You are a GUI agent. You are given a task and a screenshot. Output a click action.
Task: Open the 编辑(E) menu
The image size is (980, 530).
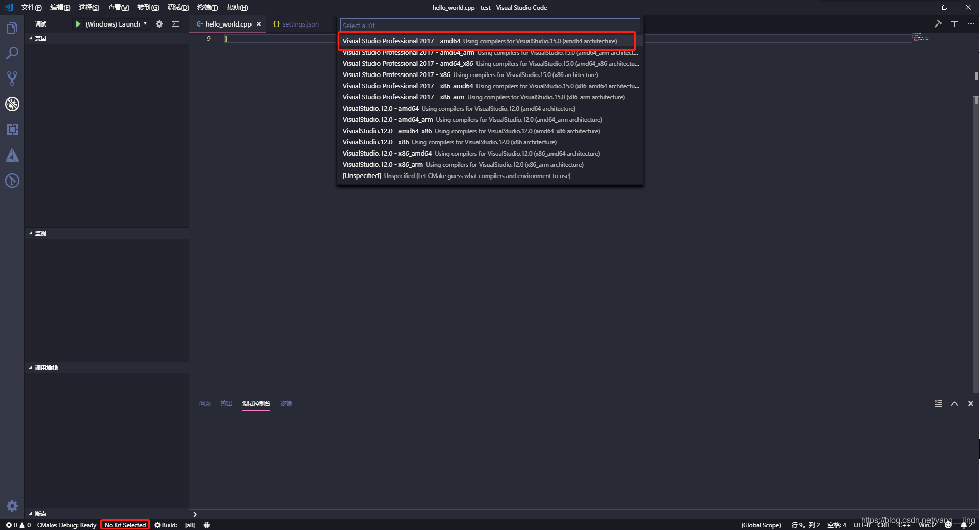pos(60,7)
